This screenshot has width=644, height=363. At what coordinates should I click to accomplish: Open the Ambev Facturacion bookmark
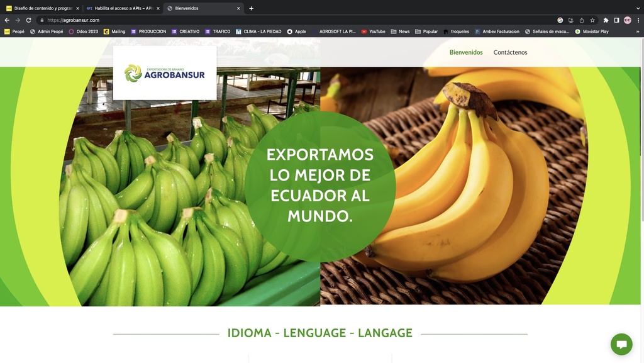pyautogui.click(x=497, y=31)
